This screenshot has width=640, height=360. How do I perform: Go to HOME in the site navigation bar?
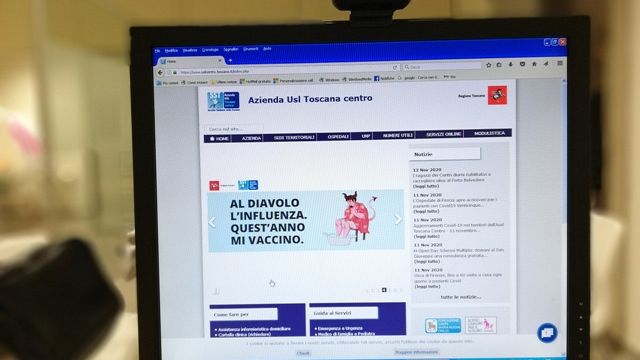point(219,139)
